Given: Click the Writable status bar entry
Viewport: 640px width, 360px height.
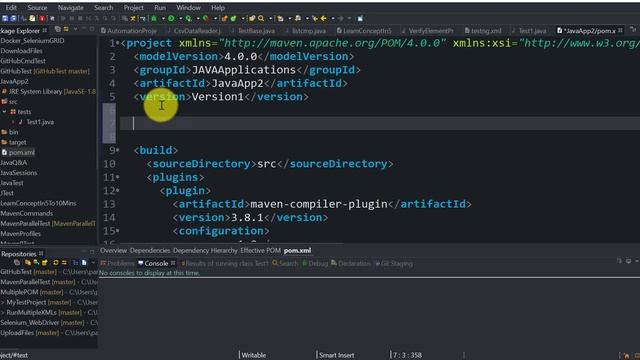Looking at the screenshot, I should click(x=253, y=355).
